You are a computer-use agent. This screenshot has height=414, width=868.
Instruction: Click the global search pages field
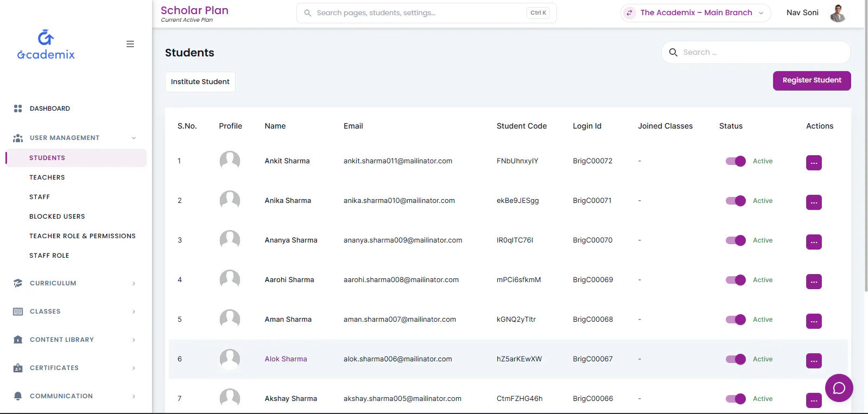[427, 13]
